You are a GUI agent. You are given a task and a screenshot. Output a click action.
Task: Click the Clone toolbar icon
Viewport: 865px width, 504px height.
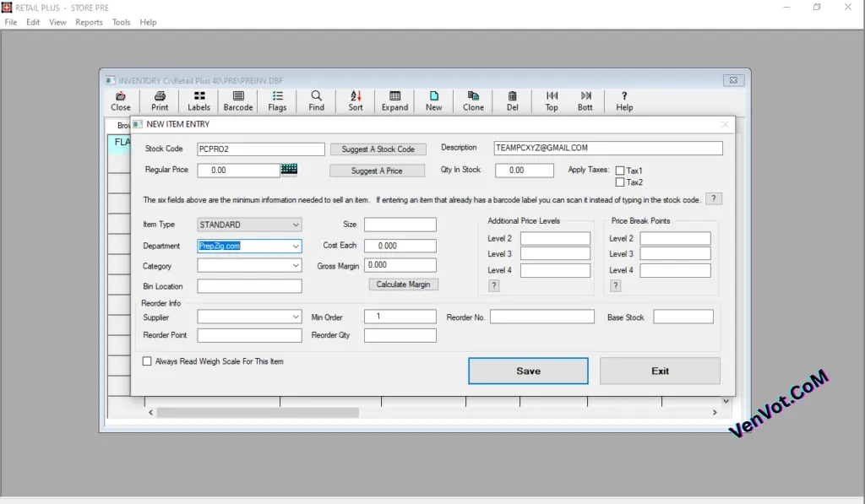click(x=473, y=101)
